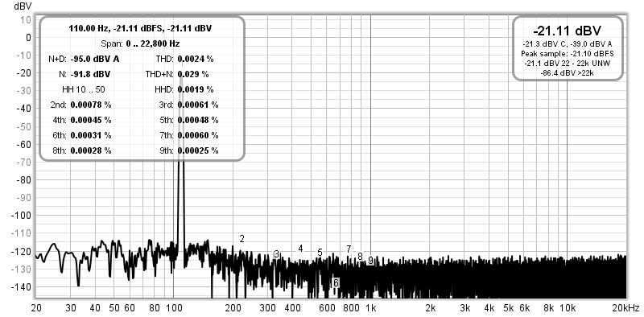Click the N value -91.8 dBV
Screen dimensions: 644x317
pyautogui.click(x=90, y=74)
